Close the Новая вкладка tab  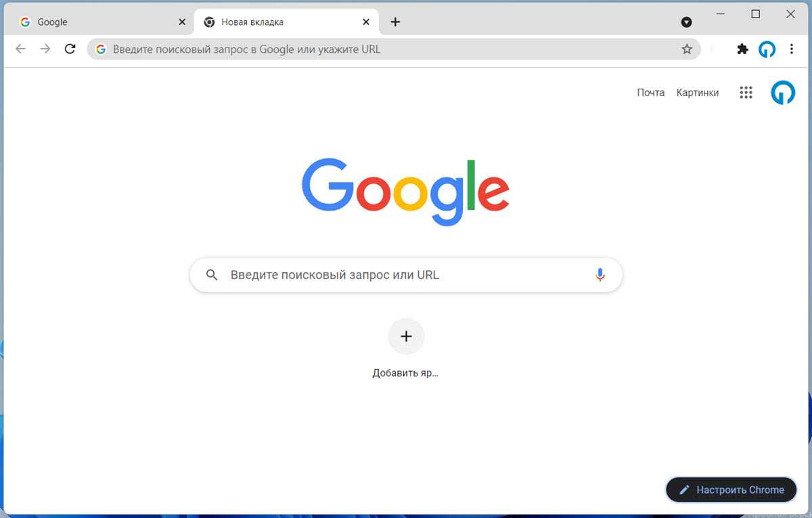(x=366, y=22)
